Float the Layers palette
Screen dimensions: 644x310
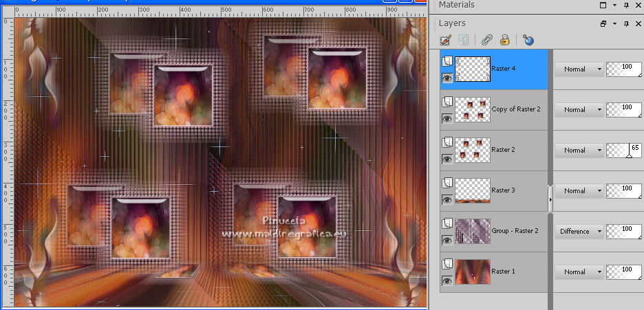(603, 24)
